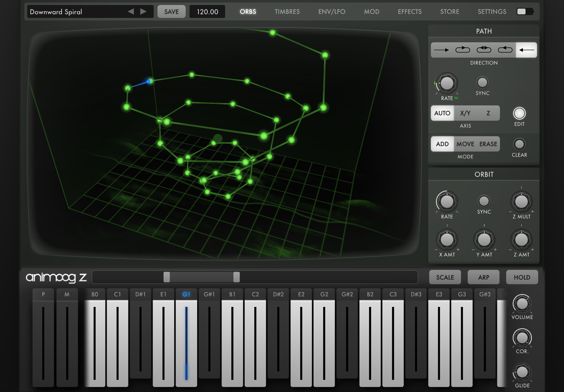Open the TIMBRES tab
The width and height of the screenshot is (564, 392).
(x=287, y=11)
